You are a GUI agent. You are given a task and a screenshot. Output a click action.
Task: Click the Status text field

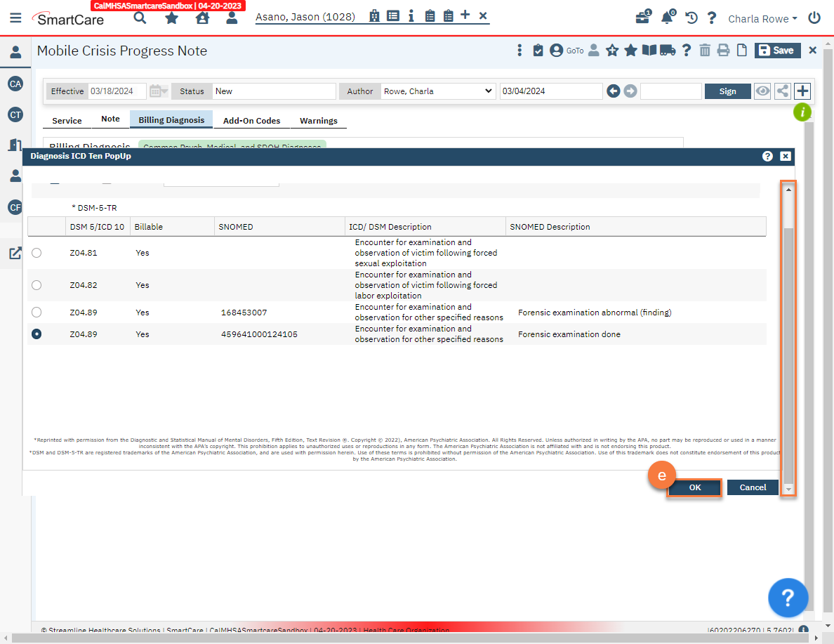click(x=274, y=91)
